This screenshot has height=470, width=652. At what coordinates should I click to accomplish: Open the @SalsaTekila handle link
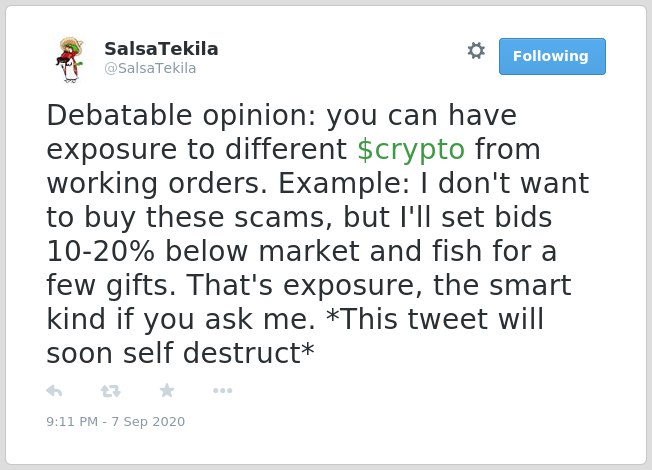150,68
